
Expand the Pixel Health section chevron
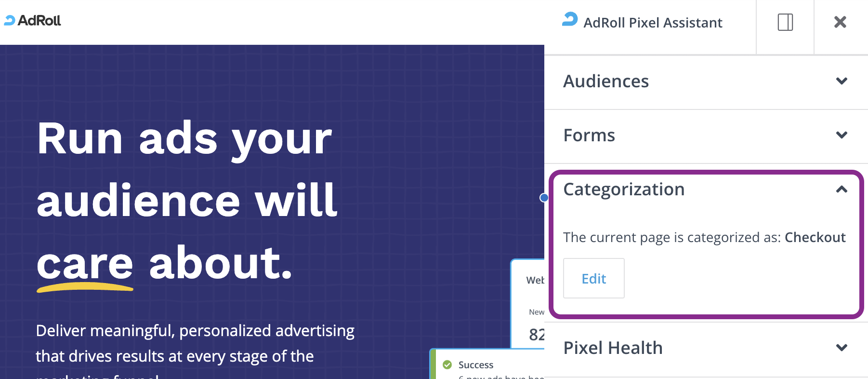point(842,348)
